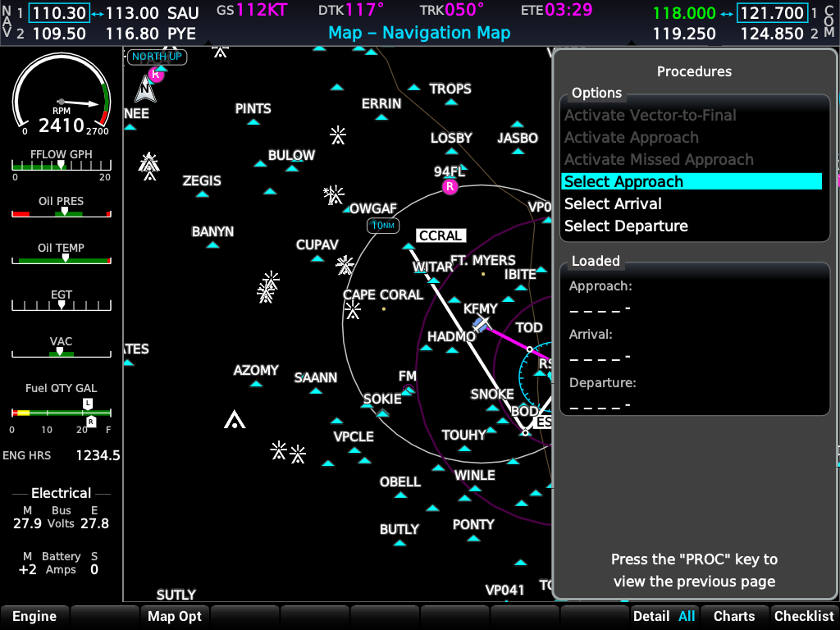Click the aircraft symbol near KFMY
The width and height of the screenshot is (840, 630).
[481, 323]
